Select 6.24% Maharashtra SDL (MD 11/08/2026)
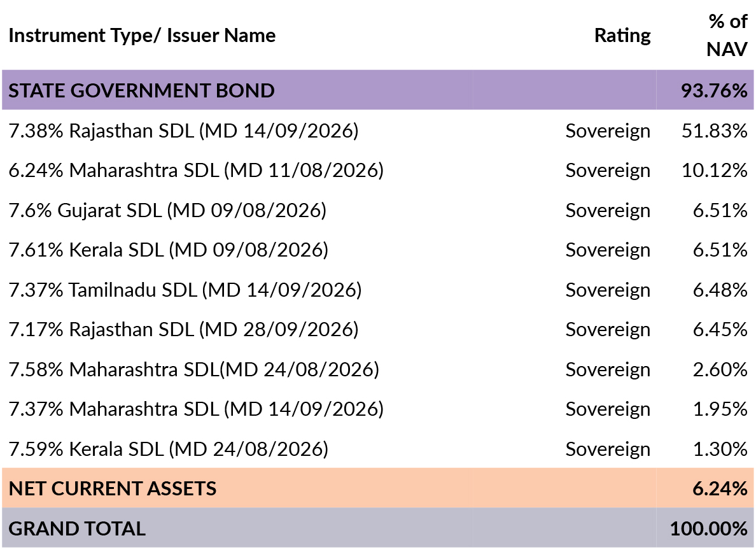Image resolution: width=756 pixels, height=552 pixels. pos(196,171)
